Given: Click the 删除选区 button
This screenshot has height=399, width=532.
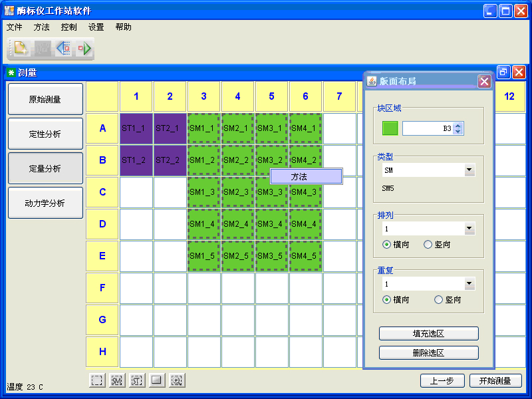Looking at the screenshot, I should point(428,353).
